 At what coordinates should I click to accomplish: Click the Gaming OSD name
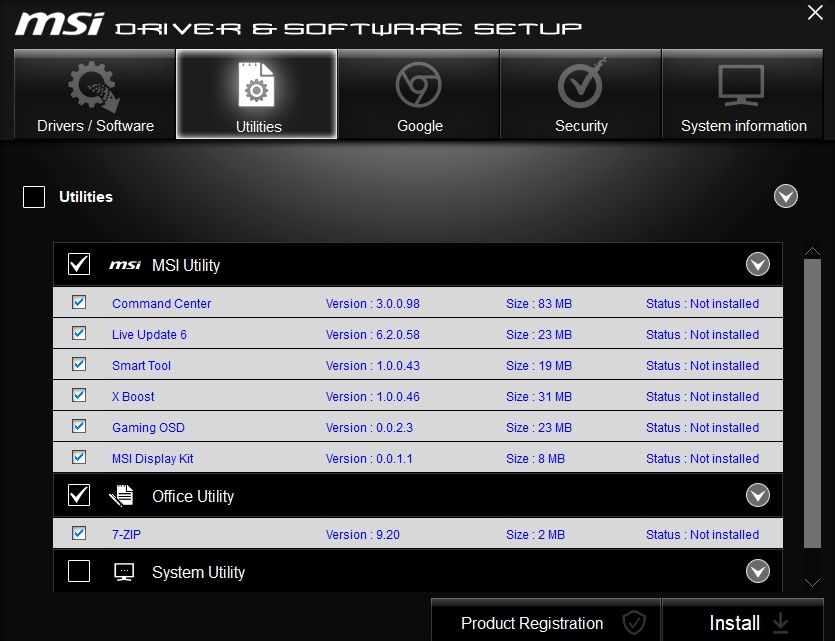[x=148, y=428]
